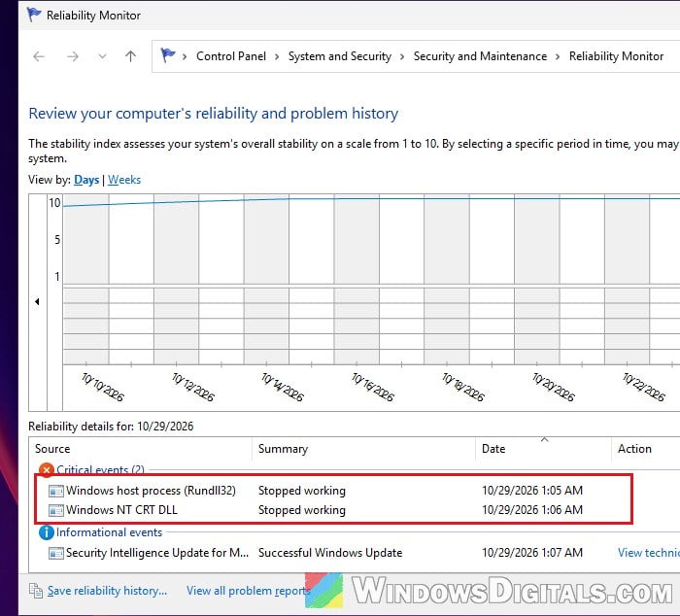Go forward using the forward arrow
Viewport: 680px width, 616px height.
tap(73, 56)
